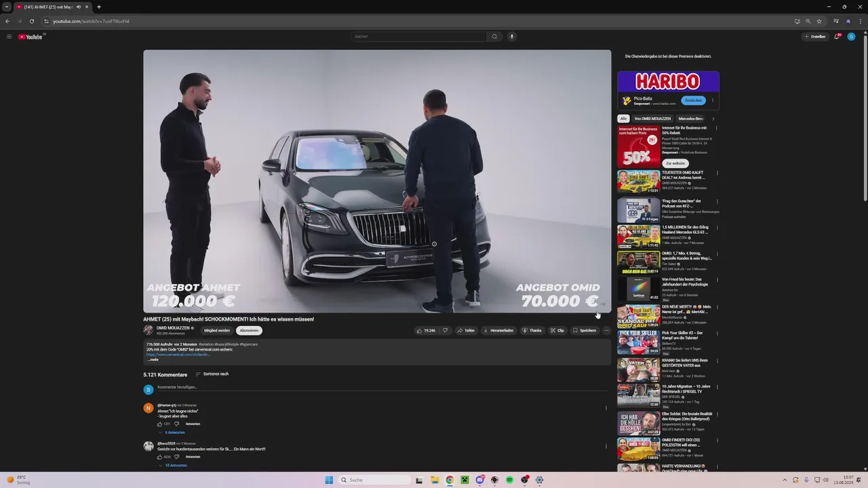Open options menu of the Haribo ad

point(713,100)
